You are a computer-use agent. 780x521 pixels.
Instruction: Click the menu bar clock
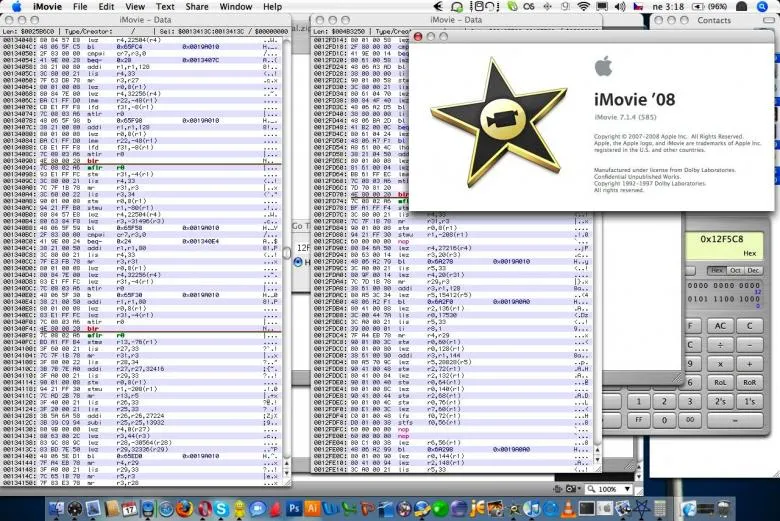tap(668, 6)
